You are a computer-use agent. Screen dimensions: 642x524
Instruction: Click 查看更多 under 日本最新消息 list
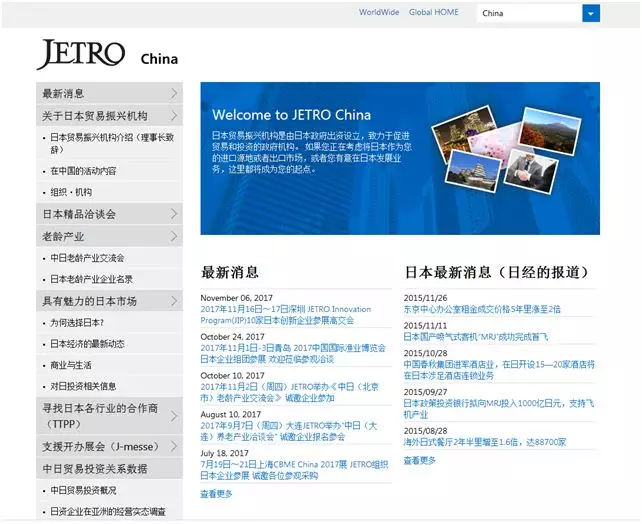point(420,460)
